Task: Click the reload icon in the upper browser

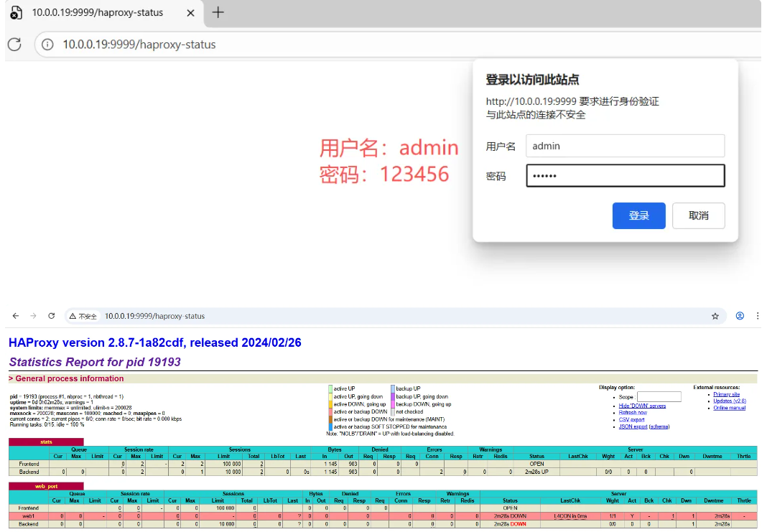Action: click(x=14, y=45)
